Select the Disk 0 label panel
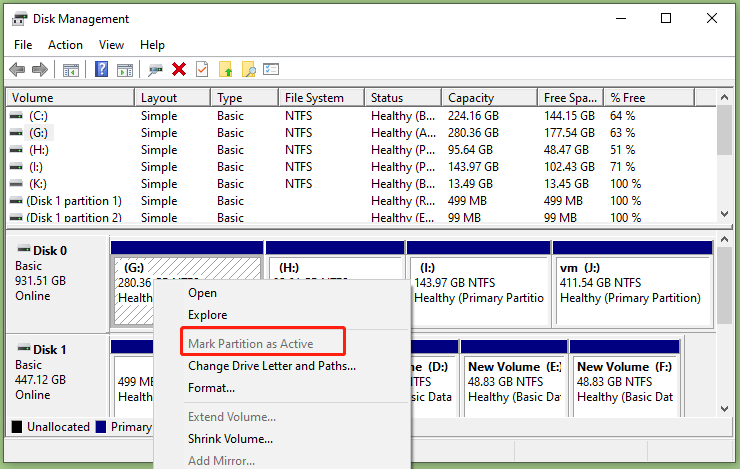Viewport: 740px width, 469px height. [x=58, y=283]
